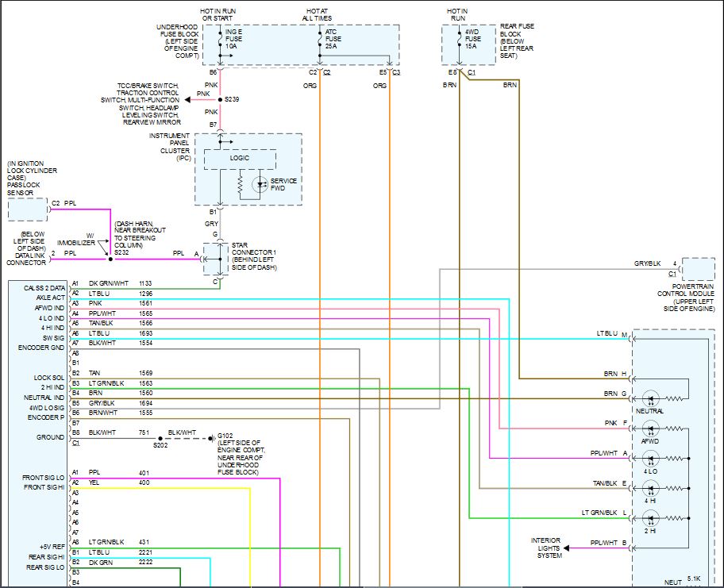Click the AFWD indicator LED symbol
This screenshot has width=724, height=588.
coord(651,429)
